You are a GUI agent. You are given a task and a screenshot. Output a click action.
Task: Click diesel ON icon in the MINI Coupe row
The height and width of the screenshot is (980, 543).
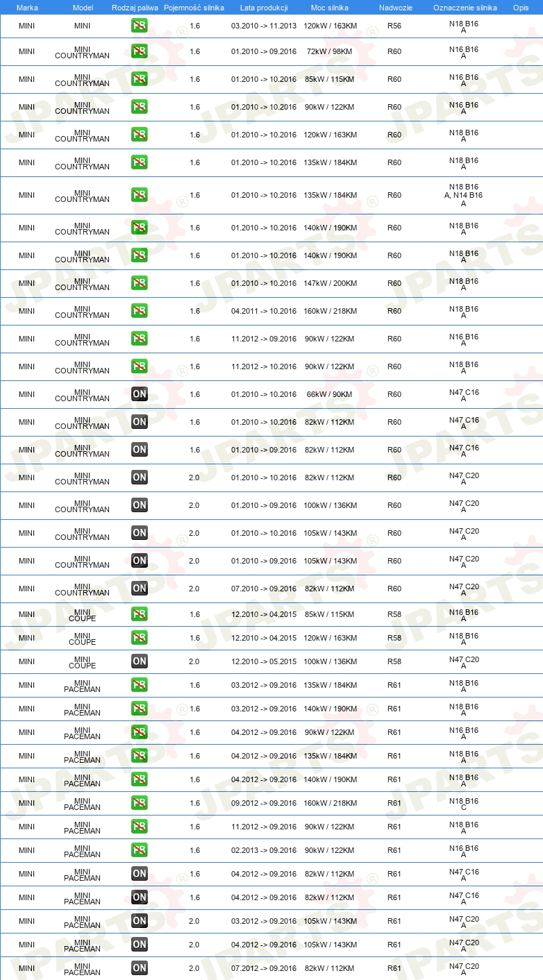coord(140,661)
